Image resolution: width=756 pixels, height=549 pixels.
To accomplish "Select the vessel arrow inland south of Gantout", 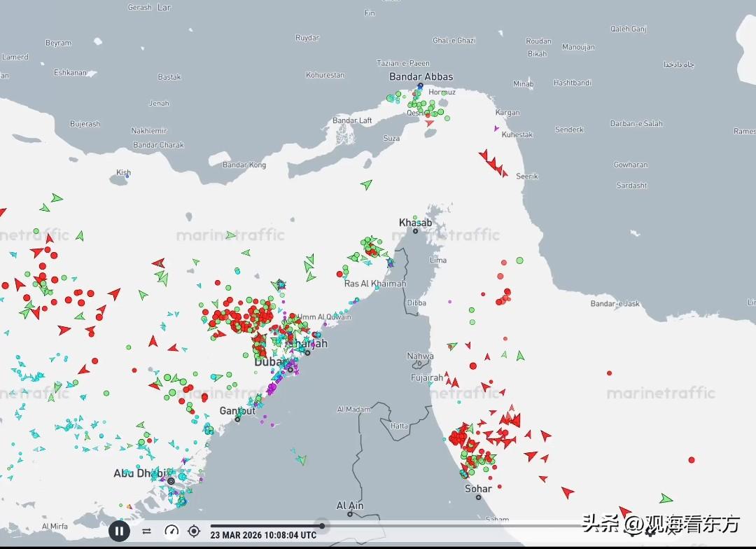I will pyautogui.click(x=302, y=460).
